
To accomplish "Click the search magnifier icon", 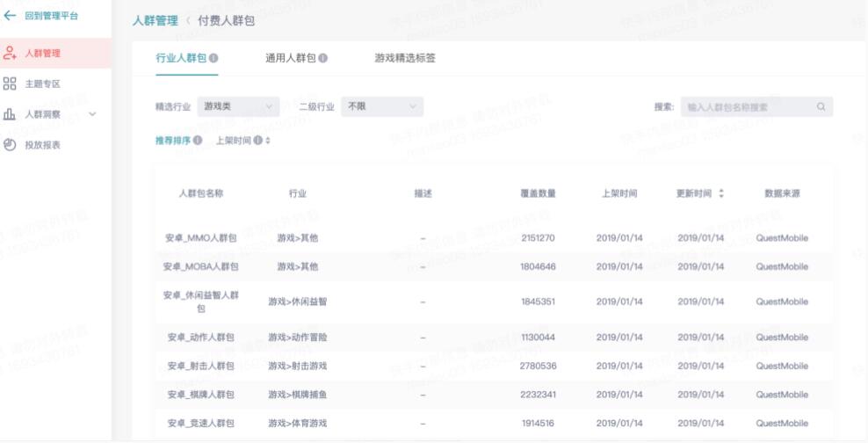I will [x=821, y=106].
